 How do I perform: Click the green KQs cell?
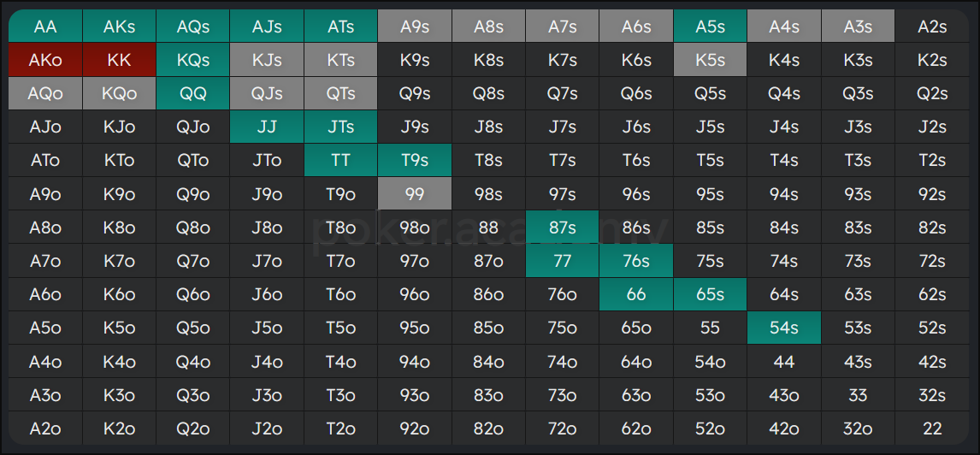coord(193,60)
